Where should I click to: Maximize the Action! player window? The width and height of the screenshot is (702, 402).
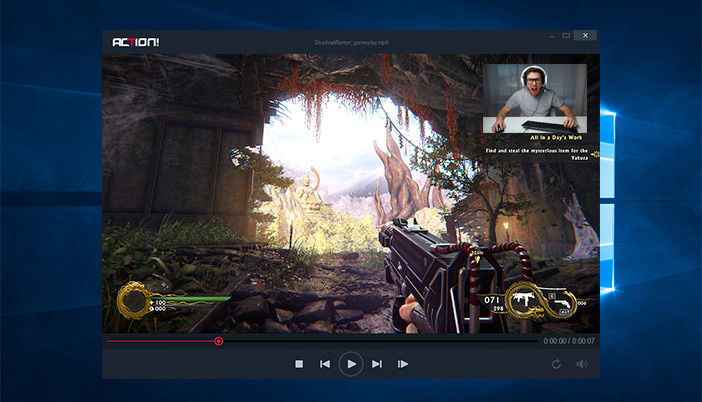566,36
